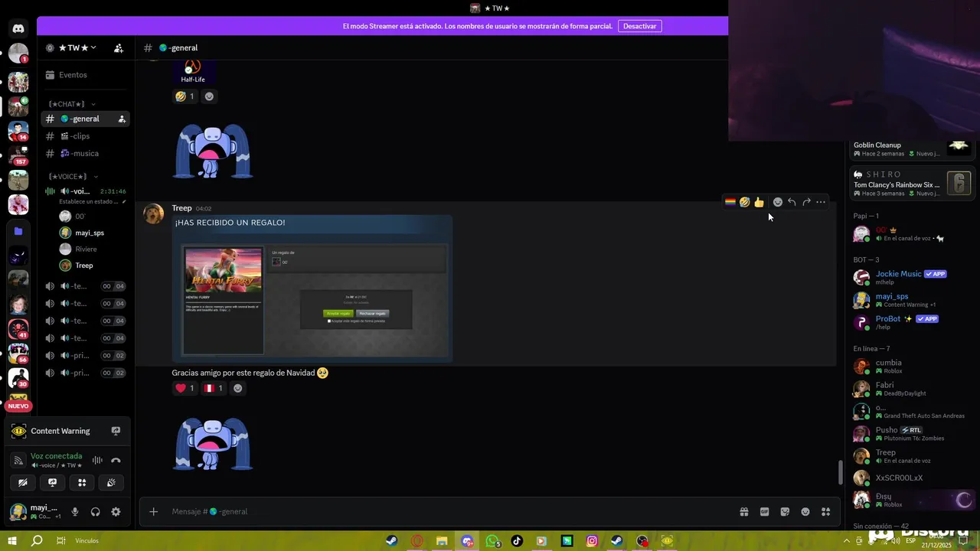Share your screen from voice panel buttons

(x=52, y=482)
